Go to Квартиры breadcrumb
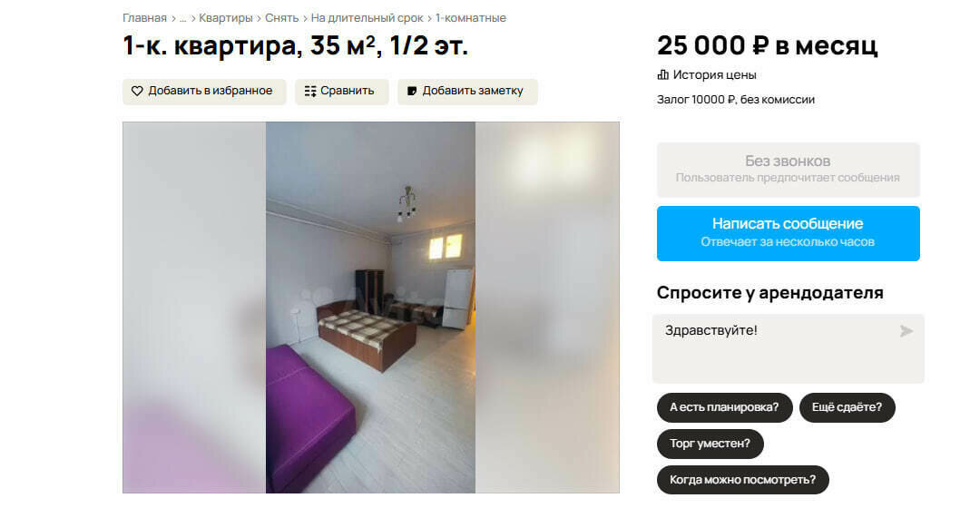This screenshot has width=980, height=508. [226, 18]
